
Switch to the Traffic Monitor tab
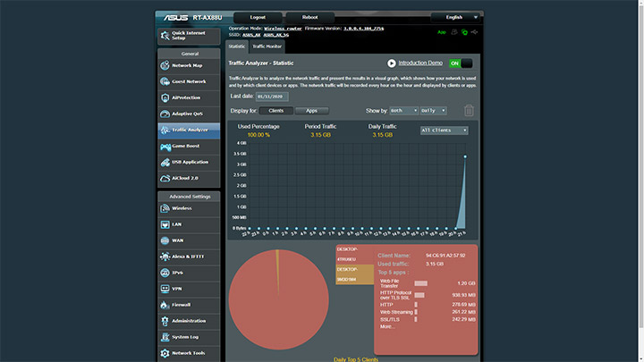click(267, 46)
